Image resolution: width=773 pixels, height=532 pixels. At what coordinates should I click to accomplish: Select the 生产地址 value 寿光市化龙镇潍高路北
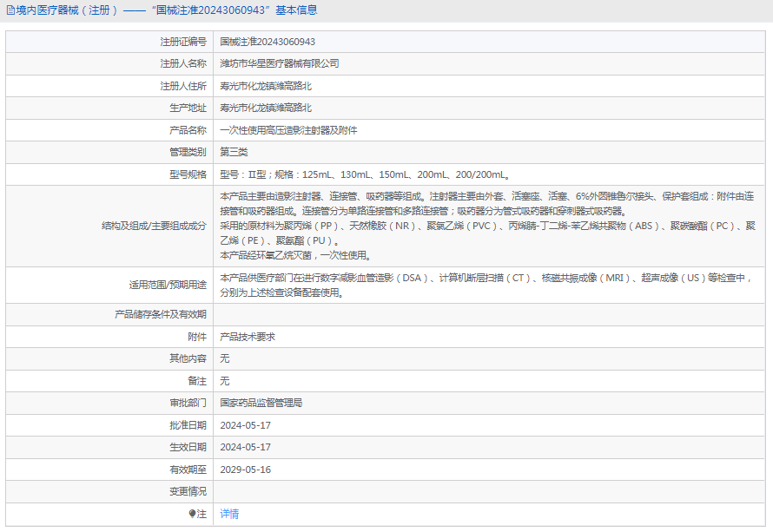coord(266,108)
